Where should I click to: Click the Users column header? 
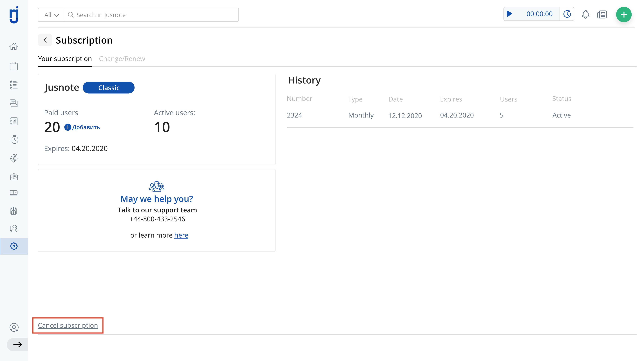(509, 99)
